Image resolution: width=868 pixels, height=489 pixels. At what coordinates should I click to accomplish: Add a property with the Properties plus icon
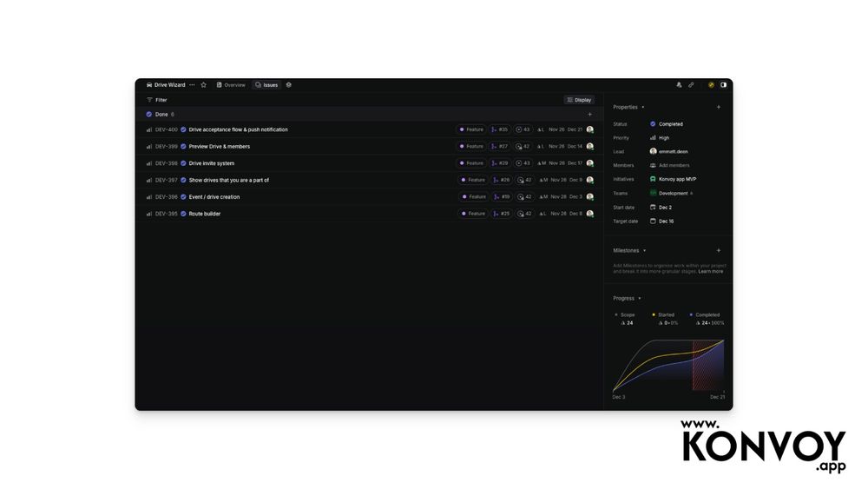(719, 107)
